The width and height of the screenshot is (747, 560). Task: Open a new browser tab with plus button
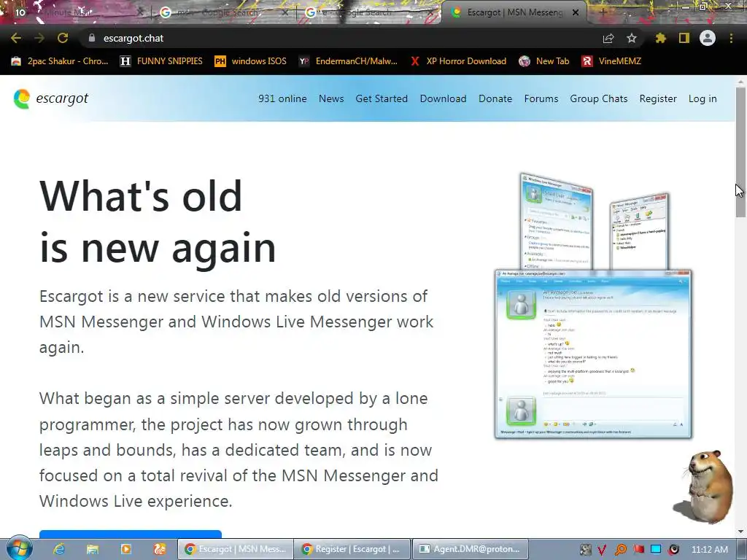click(603, 13)
